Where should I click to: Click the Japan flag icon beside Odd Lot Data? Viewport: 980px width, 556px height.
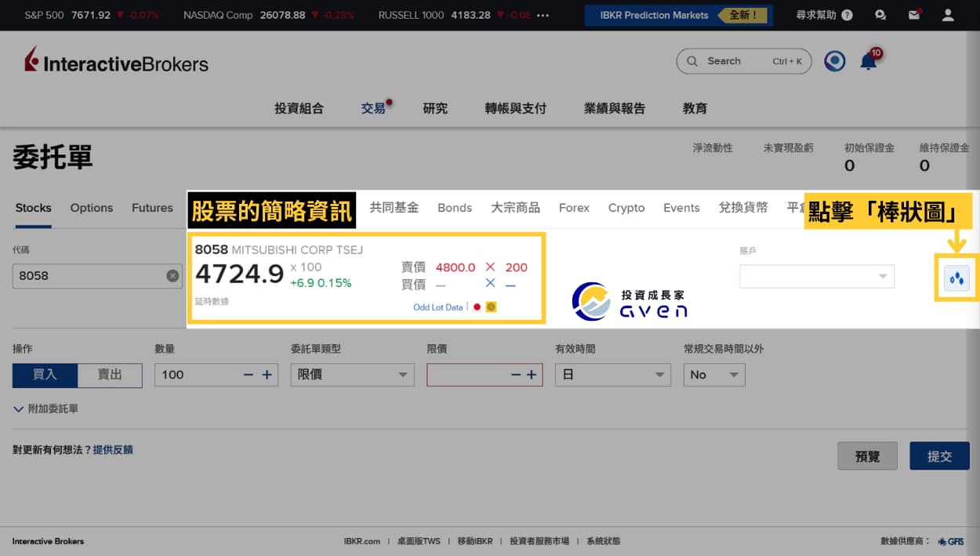[477, 307]
